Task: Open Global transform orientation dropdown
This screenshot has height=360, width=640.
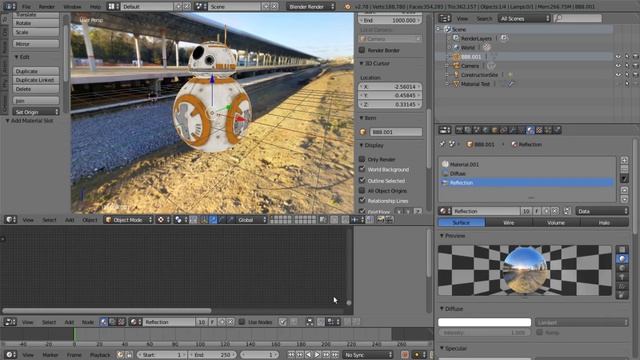Action: point(251,220)
